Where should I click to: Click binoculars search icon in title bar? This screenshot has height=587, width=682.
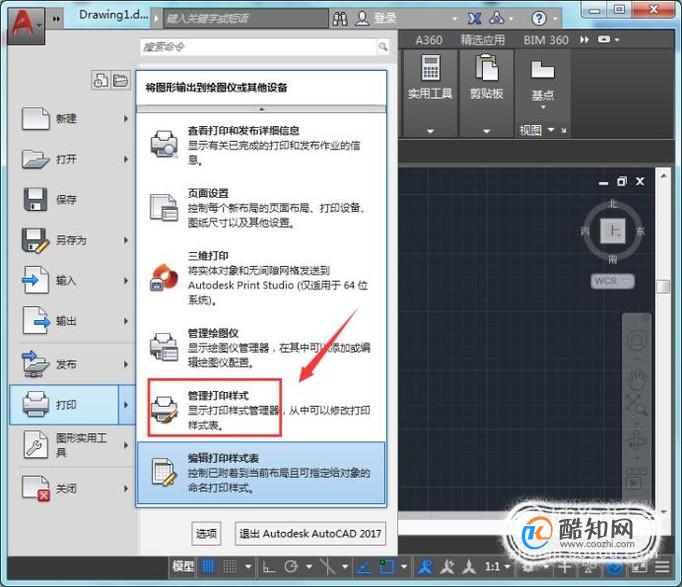(340, 18)
